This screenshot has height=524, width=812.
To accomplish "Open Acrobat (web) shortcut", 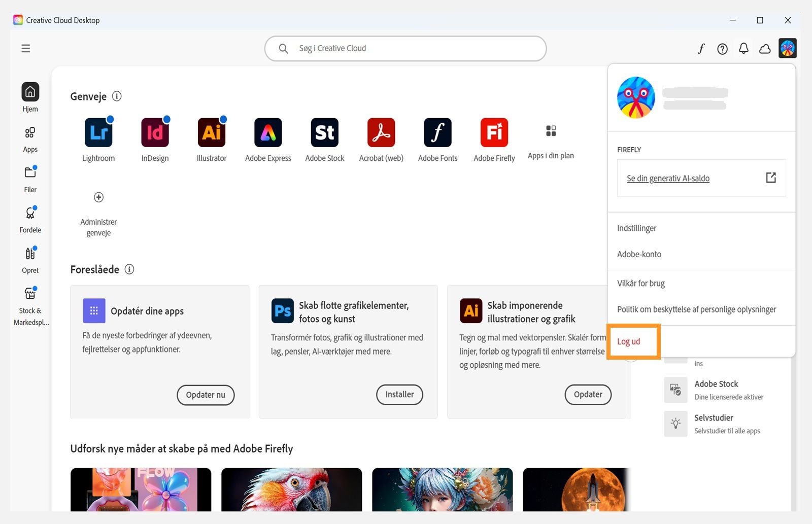I will (x=381, y=132).
